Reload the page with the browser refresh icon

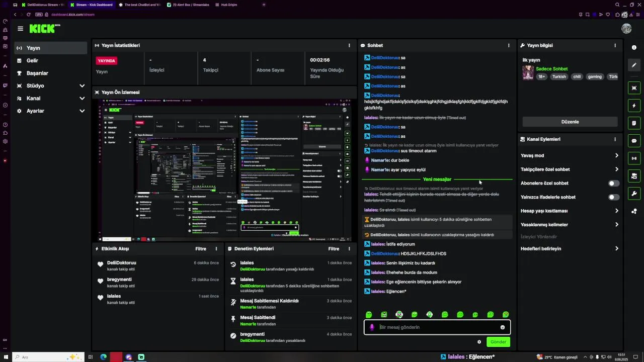(28, 15)
